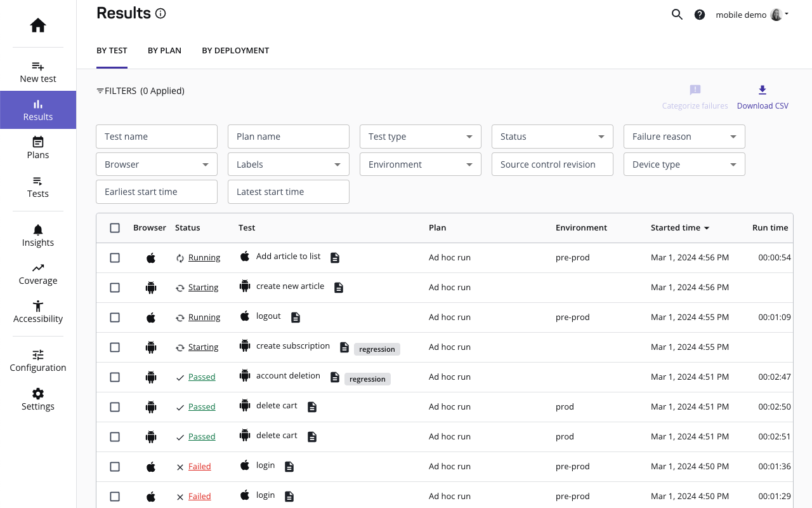This screenshot has width=812, height=508.
Task: Open Starting status of create new article
Action: 203,288
